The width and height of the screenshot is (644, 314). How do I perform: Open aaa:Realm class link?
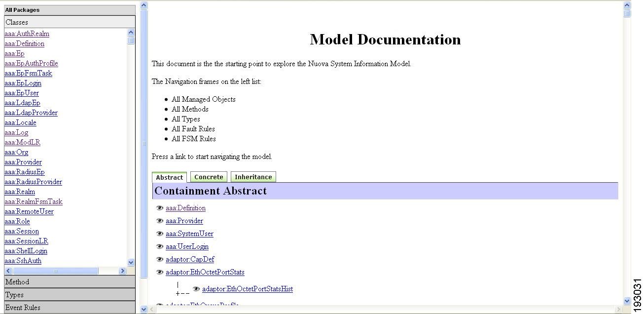click(x=20, y=192)
